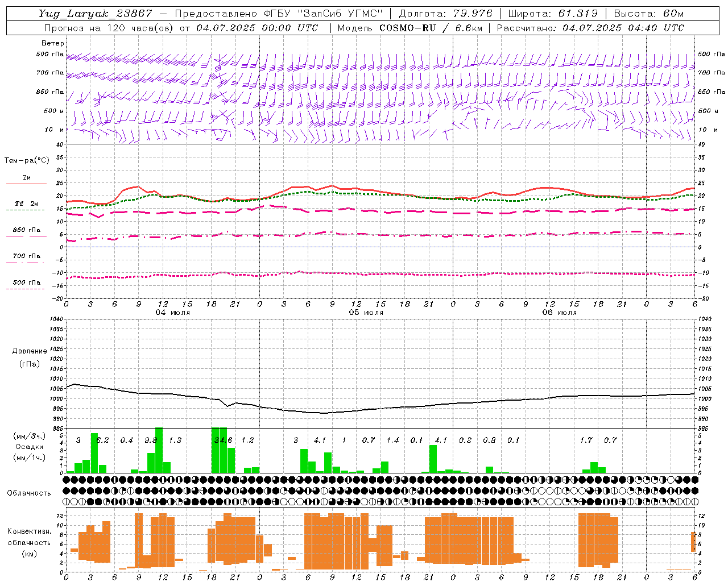The image size is (728, 582).
Task: Click the 34.6 precipitation total
Action: (x=223, y=440)
